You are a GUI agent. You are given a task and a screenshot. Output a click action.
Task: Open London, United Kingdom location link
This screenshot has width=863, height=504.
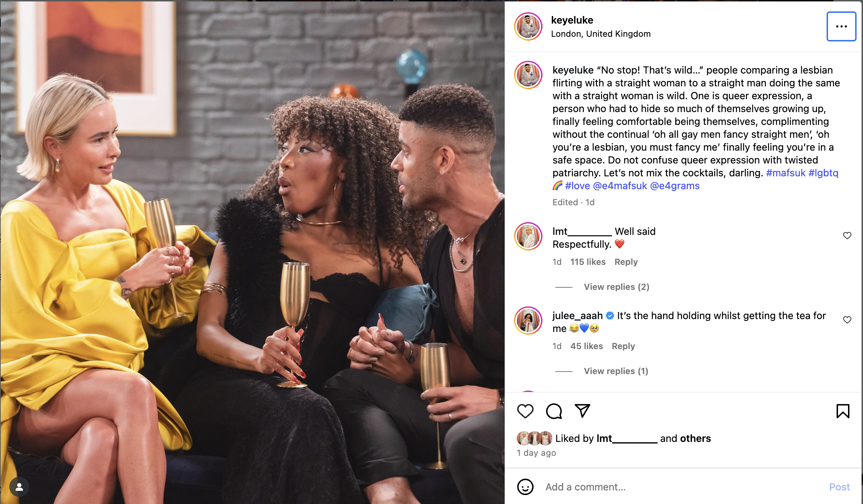tap(601, 34)
